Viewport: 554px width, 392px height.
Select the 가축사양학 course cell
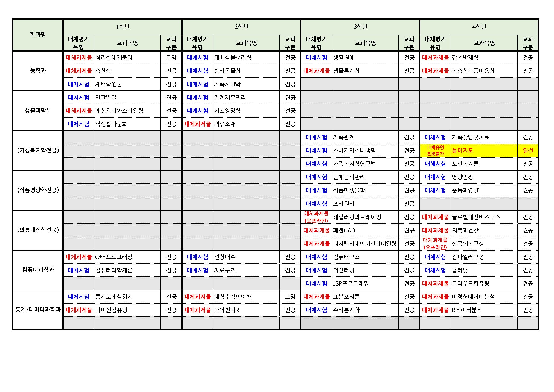pyautogui.click(x=246, y=84)
